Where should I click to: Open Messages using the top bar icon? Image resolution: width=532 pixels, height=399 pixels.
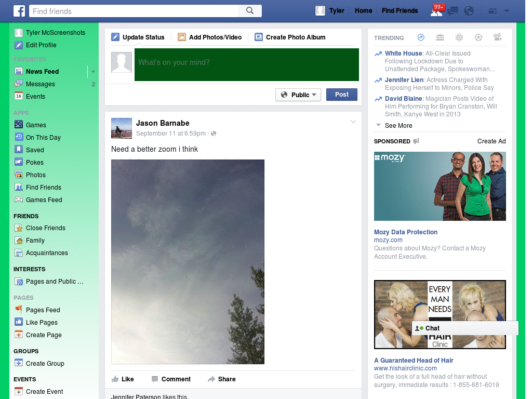pyautogui.click(x=453, y=11)
